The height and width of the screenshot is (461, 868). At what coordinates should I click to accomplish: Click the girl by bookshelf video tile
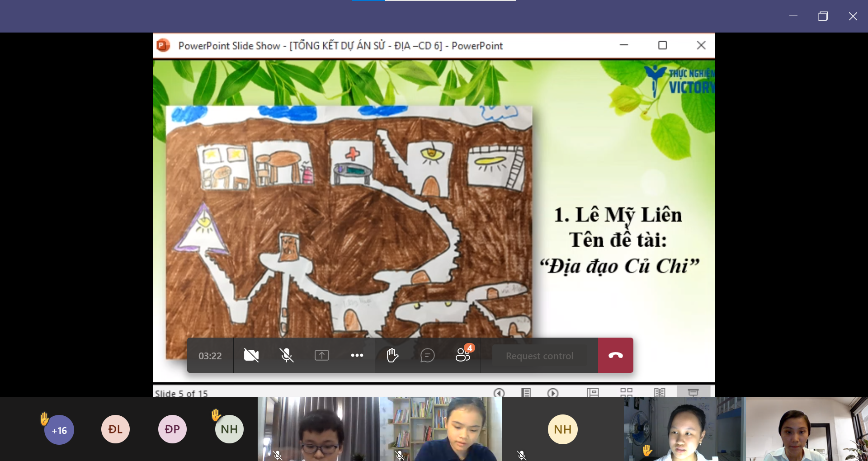click(x=441, y=429)
